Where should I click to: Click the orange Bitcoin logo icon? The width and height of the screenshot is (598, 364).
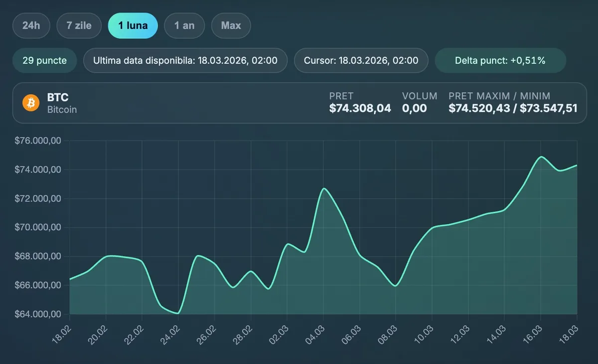coord(31,103)
